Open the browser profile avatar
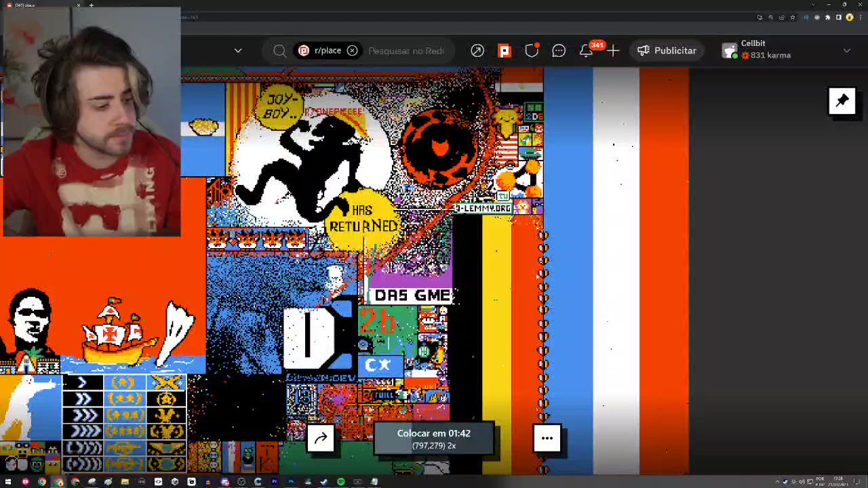The width and height of the screenshot is (868, 488). pos(850,18)
